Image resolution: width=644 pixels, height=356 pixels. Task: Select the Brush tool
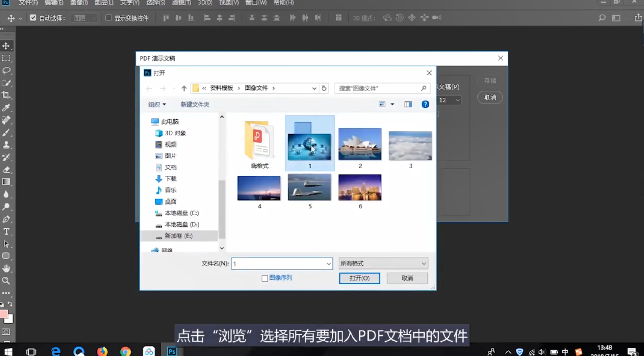tap(6, 132)
